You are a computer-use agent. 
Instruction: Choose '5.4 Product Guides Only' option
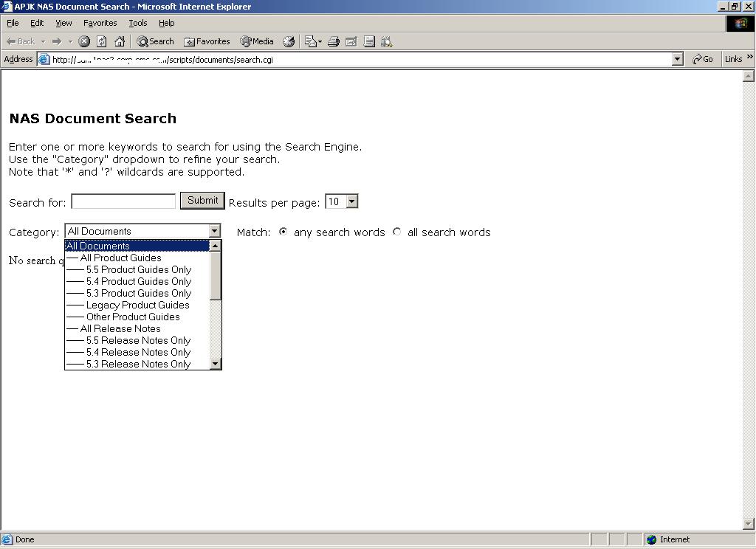[137, 281]
